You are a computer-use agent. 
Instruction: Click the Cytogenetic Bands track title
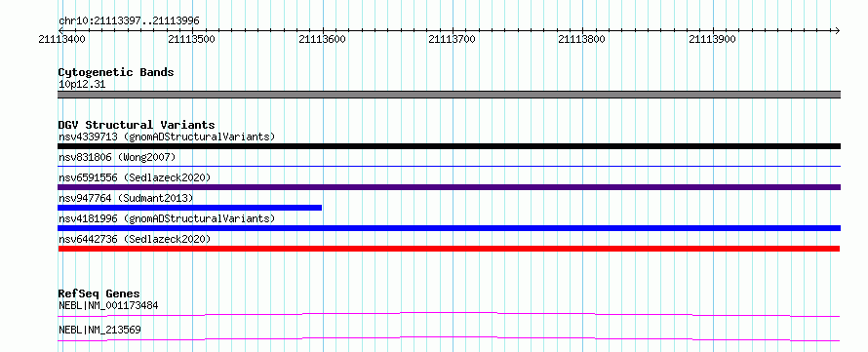tap(116, 72)
